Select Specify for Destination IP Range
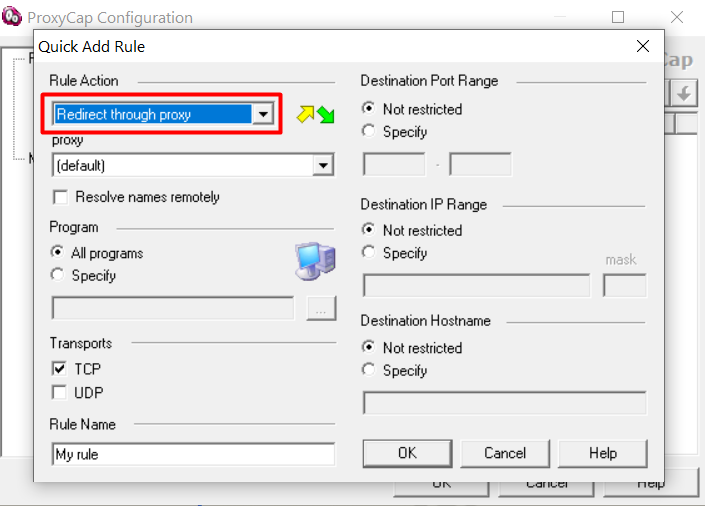 369,252
